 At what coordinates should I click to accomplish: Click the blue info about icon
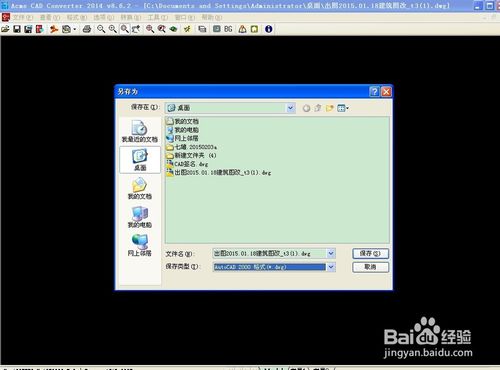click(269, 29)
